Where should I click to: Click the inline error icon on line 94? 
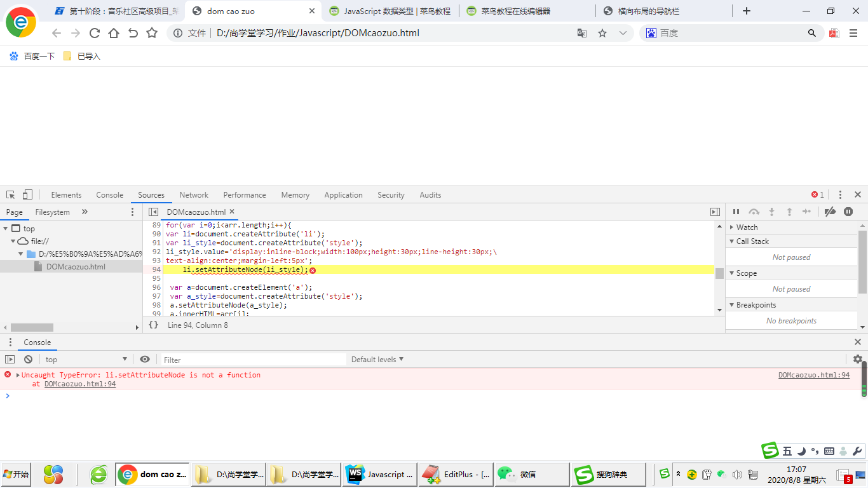[x=313, y=270]
